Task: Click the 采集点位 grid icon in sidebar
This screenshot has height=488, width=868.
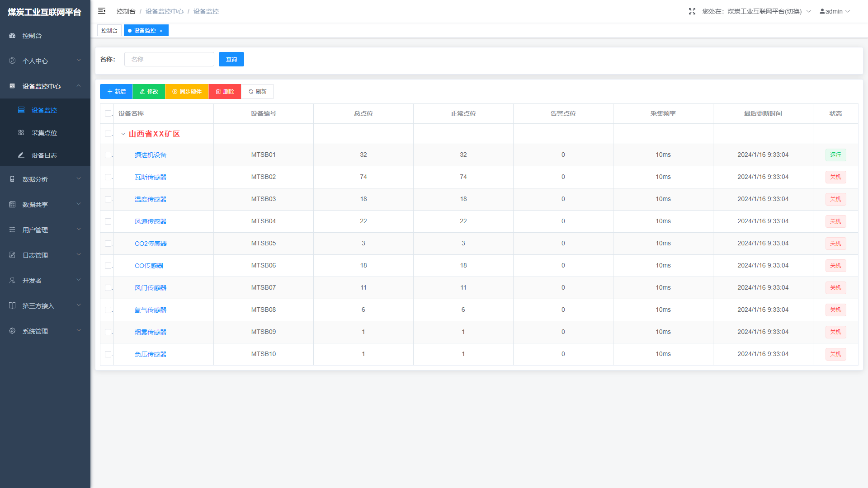Action: [x=21, y=133]
